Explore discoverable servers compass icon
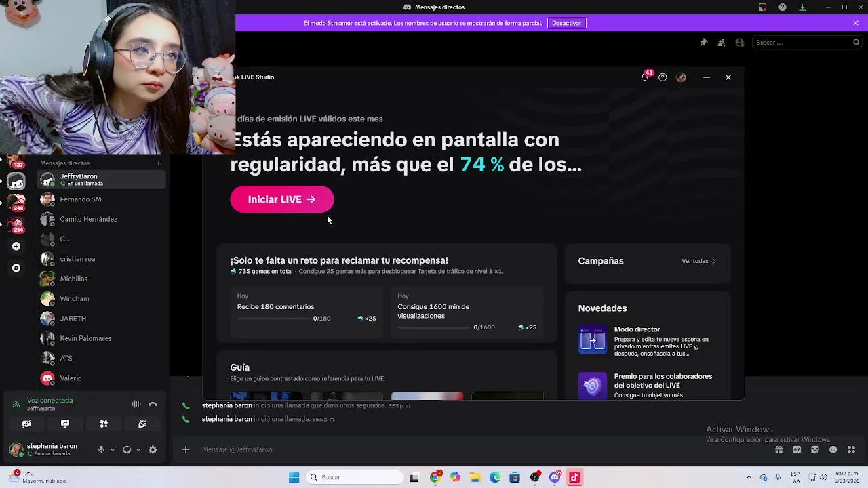This screenshot has width=868, height=488. (16, 268)
